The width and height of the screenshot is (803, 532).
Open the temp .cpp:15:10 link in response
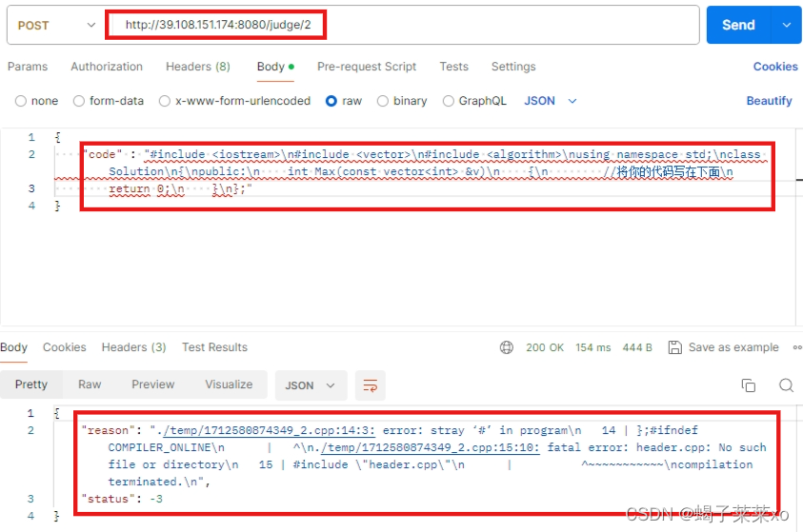pos(430,448)
